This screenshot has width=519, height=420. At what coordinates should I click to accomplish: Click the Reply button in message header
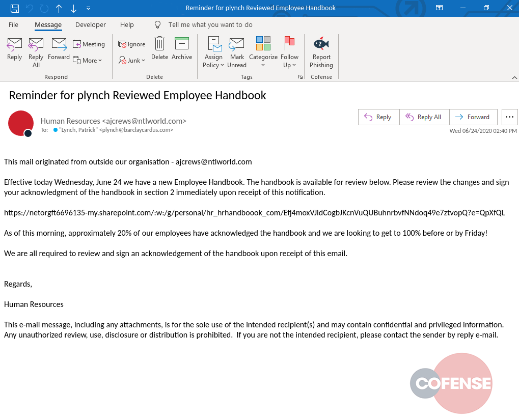(378, 117)
